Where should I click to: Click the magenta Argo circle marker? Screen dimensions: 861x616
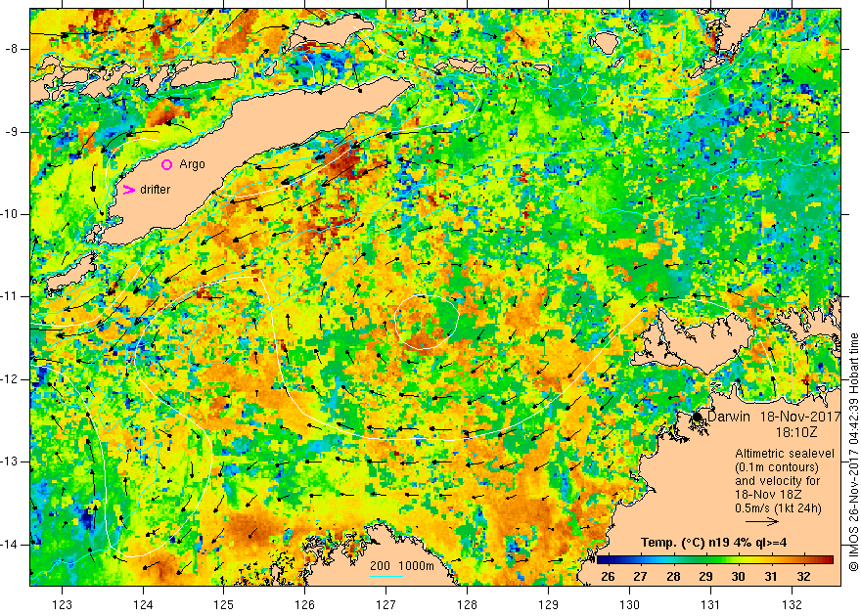167,164
